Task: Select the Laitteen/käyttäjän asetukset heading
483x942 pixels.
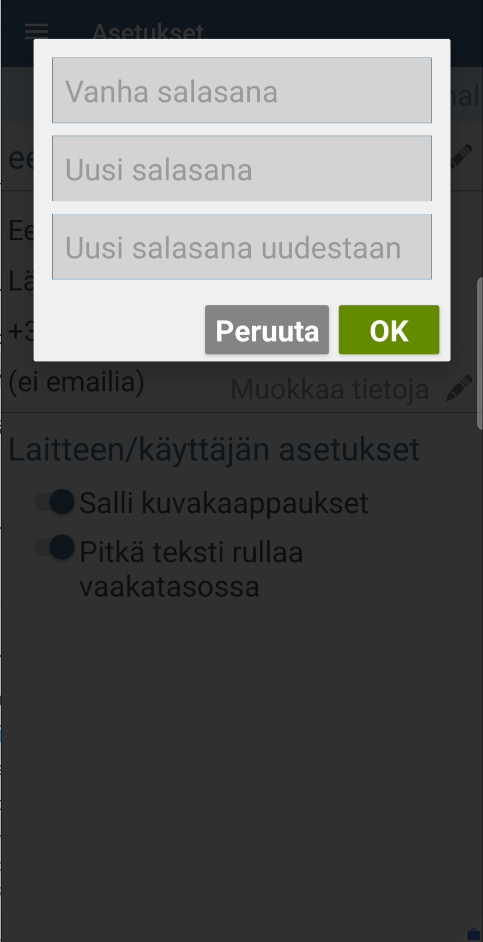Action: point(214,449)
